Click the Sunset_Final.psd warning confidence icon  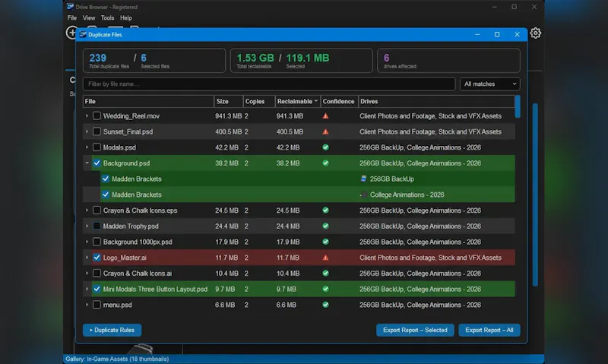pos(325,131)
